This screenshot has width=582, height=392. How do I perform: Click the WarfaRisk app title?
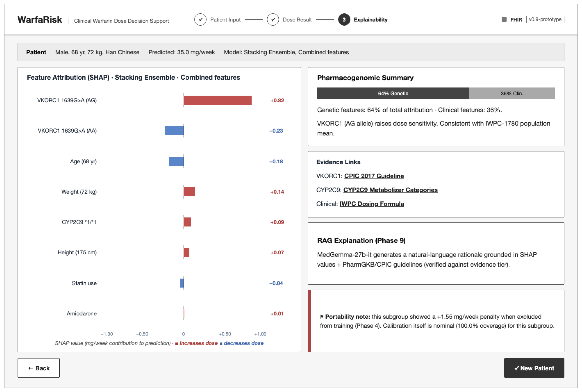[x=40, y=19]
